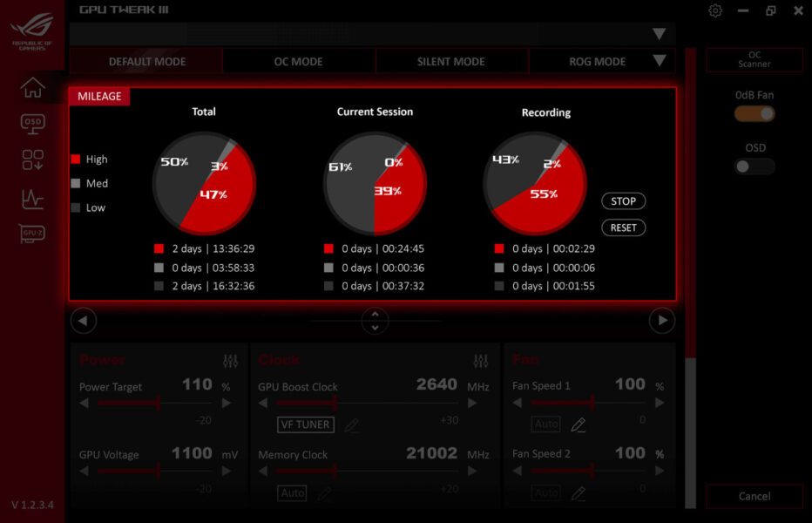This screenshot has width=812, height=523.
Task: Open GPU Tweak III settings gear
Action: (714, 10)
